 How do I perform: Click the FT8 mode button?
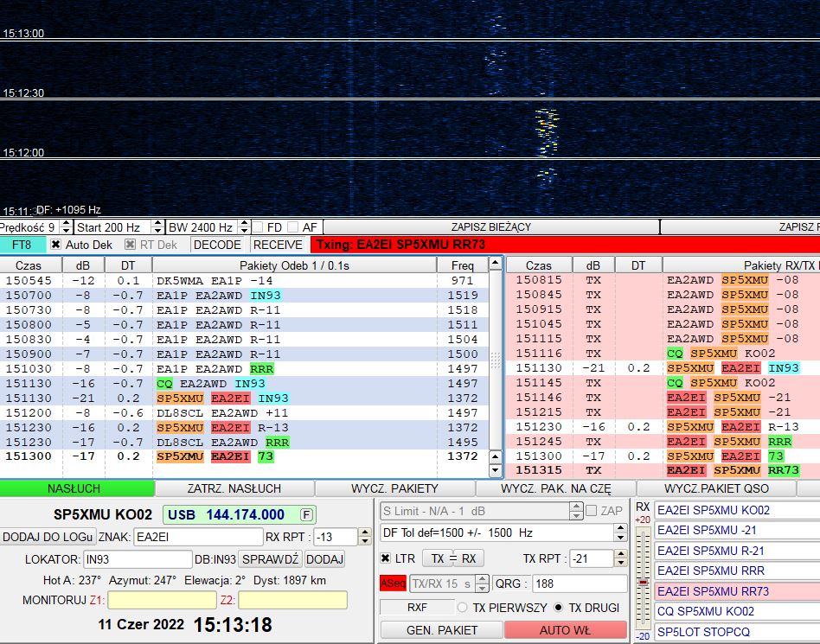coord(22,245)
